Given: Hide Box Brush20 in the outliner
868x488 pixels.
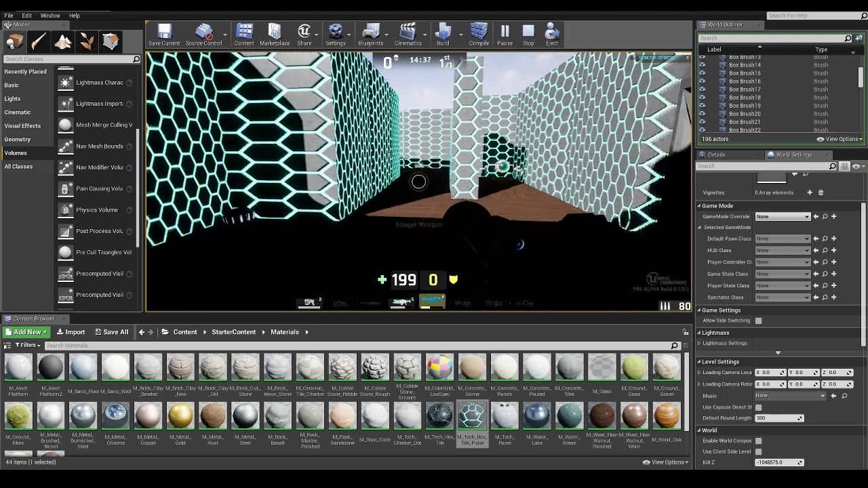Looking at the screenshot, I should pyautogui.click(x=702, y=114).
